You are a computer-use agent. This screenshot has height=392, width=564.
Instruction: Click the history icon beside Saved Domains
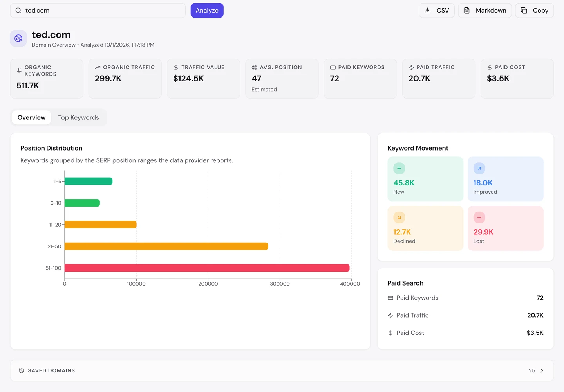point(22,370)
